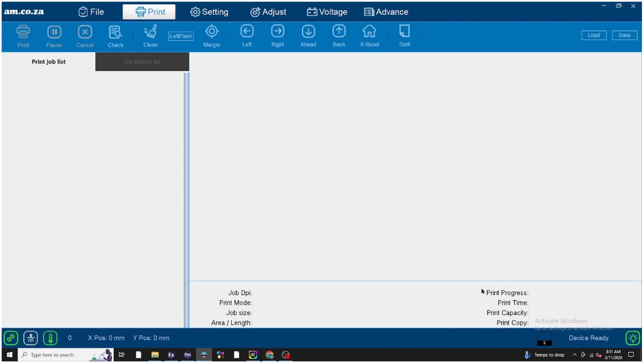Toggle the LeftFlash button
This screenshot has width=644, height=364.
point(181,36)
